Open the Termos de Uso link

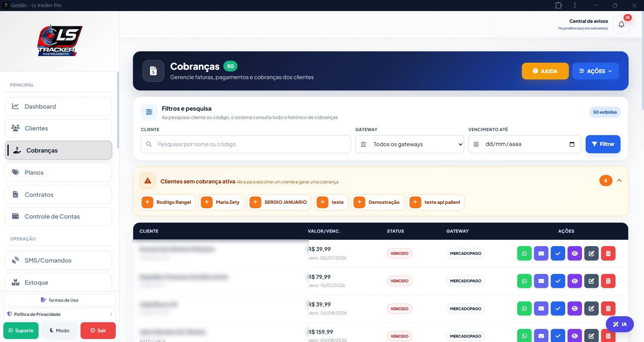[59, 300]
